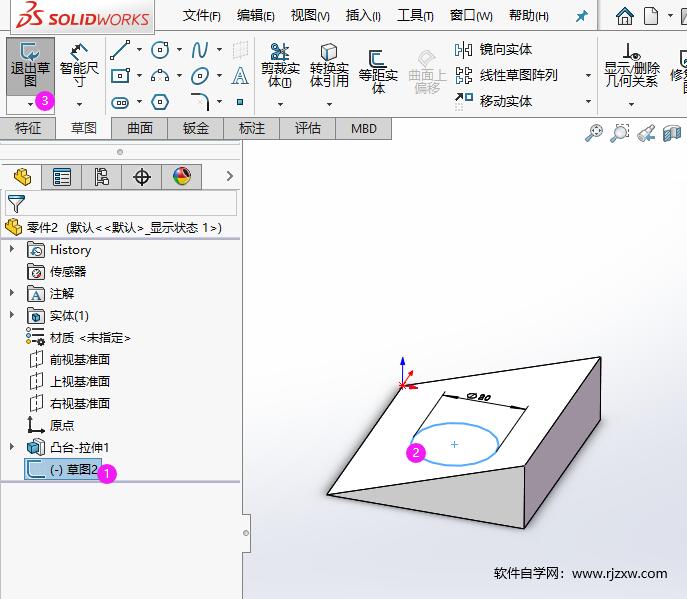Image resolution: width=687 pixels, height=599 pixels.
Task: Open Rectangle tool dropdown arrow
Action: [139, 76]
